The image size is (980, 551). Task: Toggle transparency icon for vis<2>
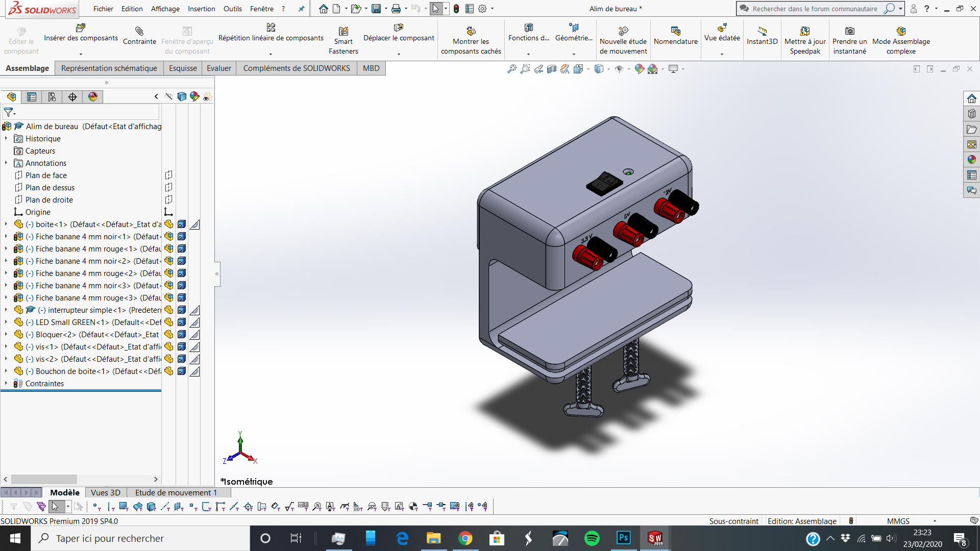click(194, 359)
